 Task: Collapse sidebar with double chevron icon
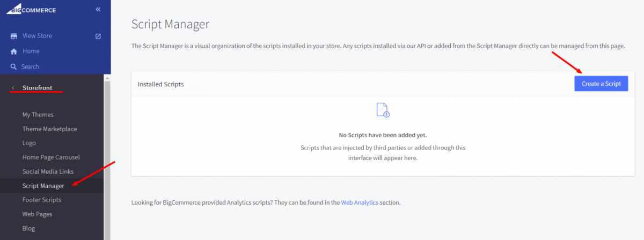pyautogui.click(x=98, y=9)
